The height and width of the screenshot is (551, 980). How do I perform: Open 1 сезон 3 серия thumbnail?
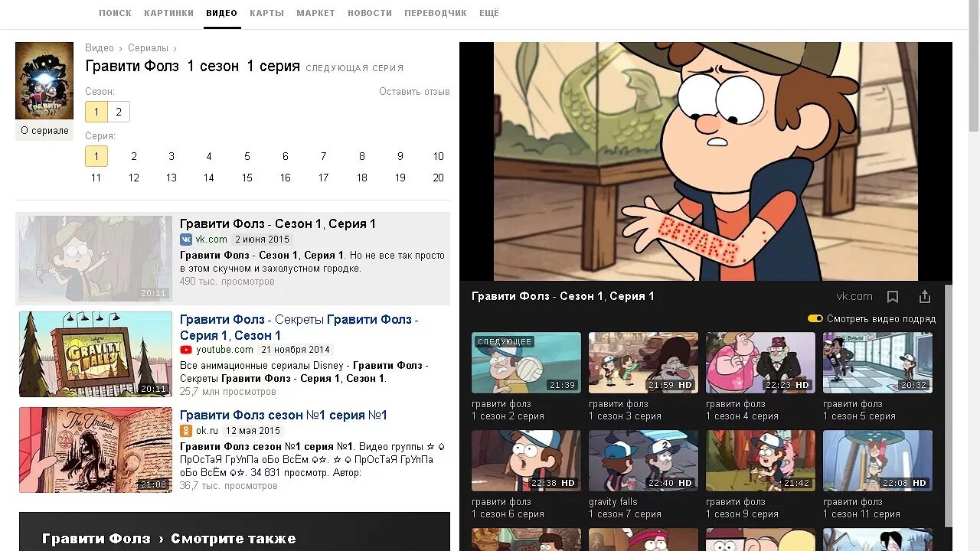coord(643,363)
